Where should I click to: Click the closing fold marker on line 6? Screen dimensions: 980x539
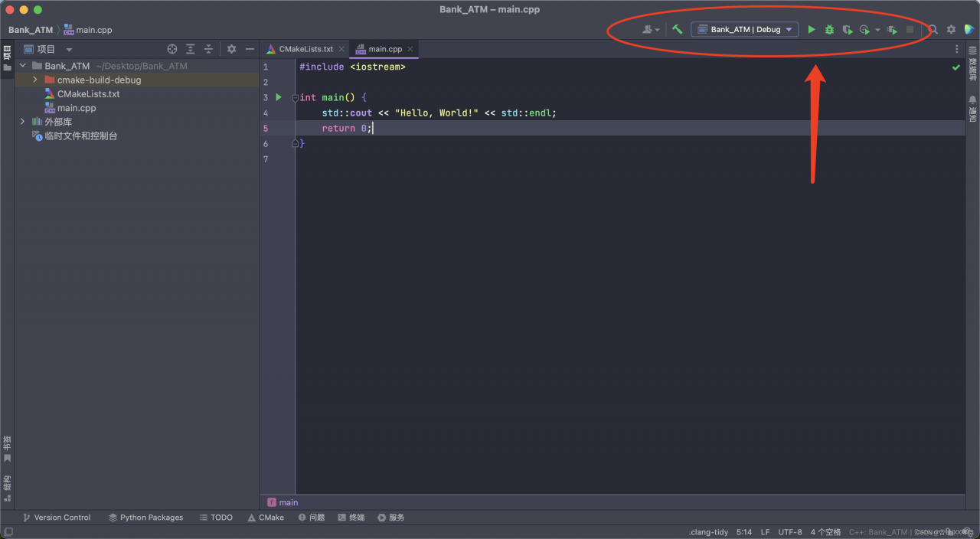tap(295, 143)
